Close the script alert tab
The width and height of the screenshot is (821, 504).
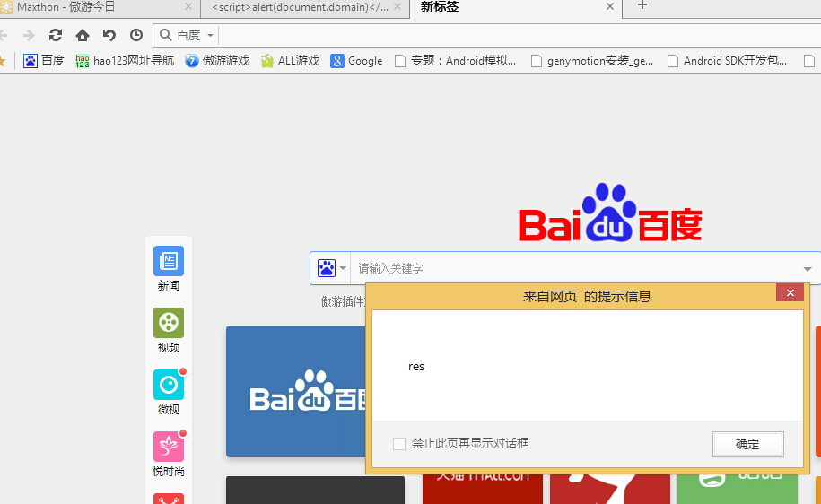click(x=397, y=7)
